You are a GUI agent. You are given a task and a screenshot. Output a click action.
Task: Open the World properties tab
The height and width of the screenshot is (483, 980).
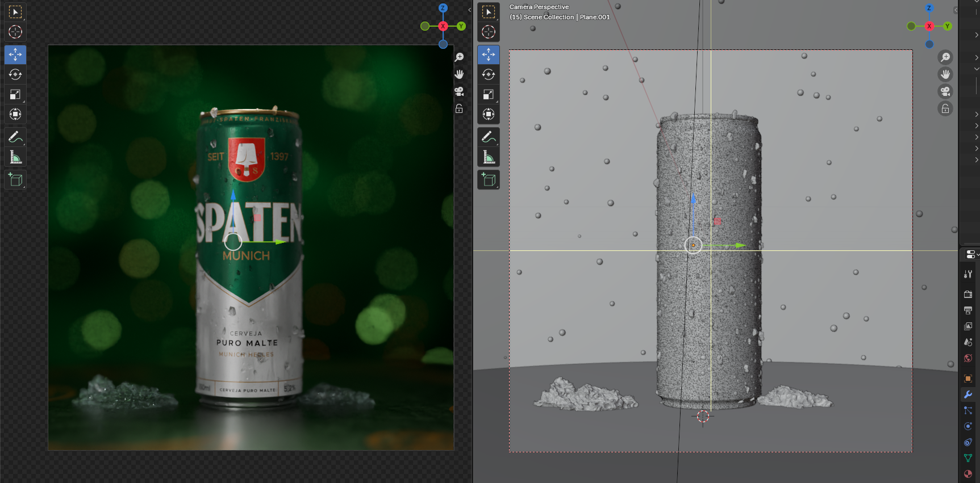pyautogui.click(x=968, y=358)
